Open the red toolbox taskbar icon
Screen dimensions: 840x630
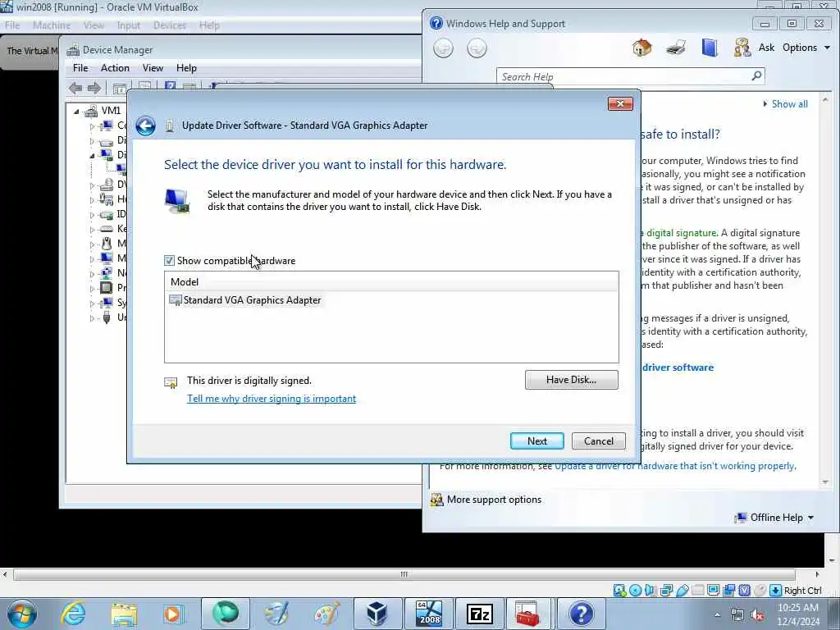click(x=528, y=614)
